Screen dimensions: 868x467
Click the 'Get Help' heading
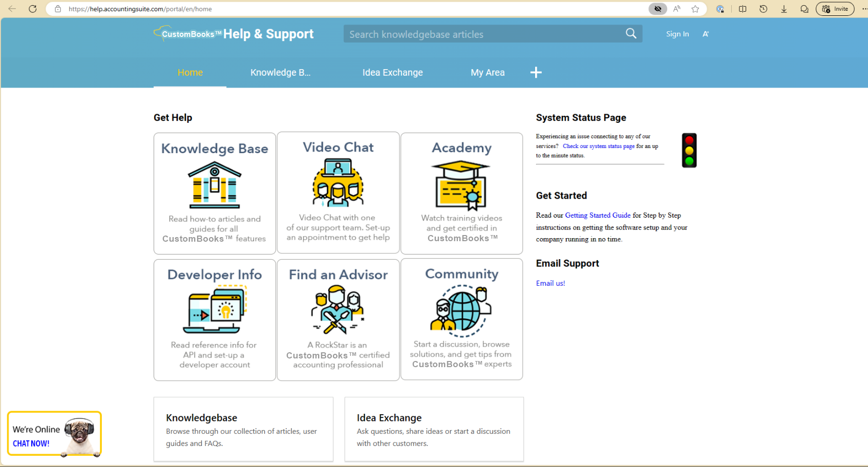173,118
